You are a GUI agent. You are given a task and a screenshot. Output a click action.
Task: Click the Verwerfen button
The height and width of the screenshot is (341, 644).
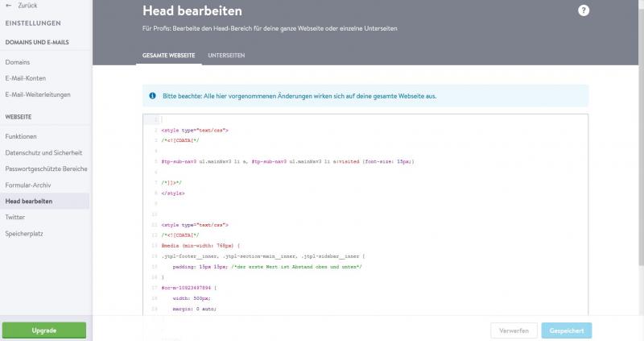pos(514,331)
